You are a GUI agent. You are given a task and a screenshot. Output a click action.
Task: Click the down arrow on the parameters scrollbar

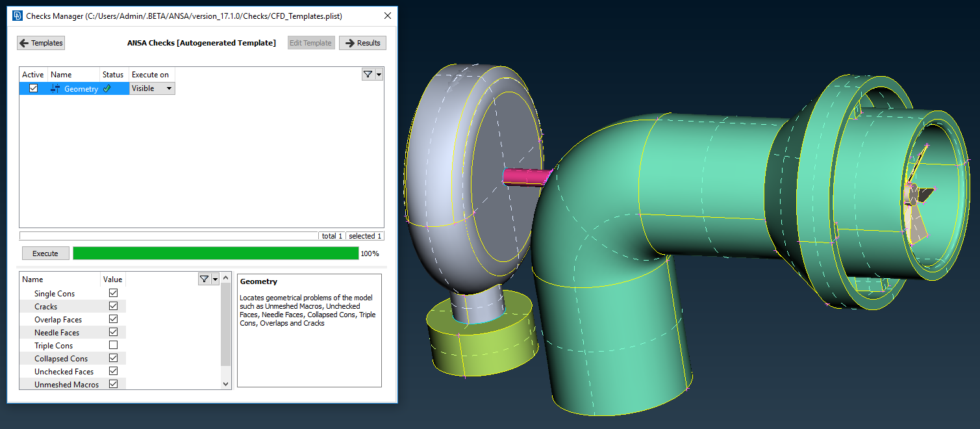(225, 383)
